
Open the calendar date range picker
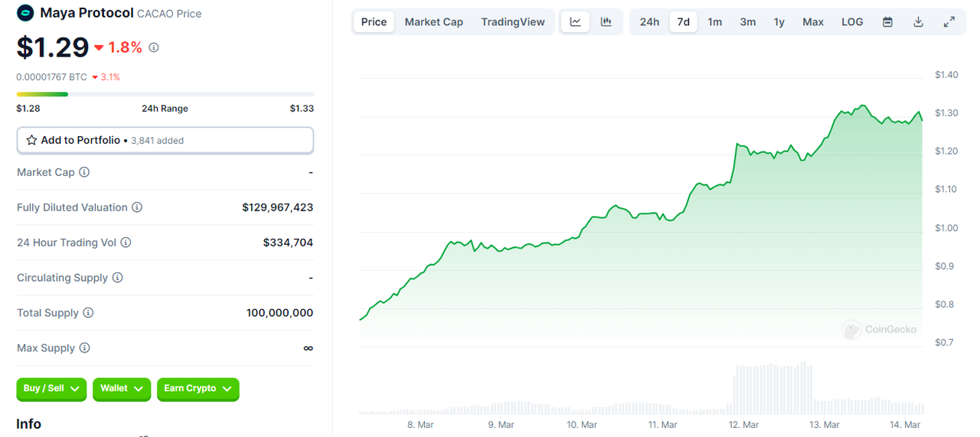tap(887, 21)
